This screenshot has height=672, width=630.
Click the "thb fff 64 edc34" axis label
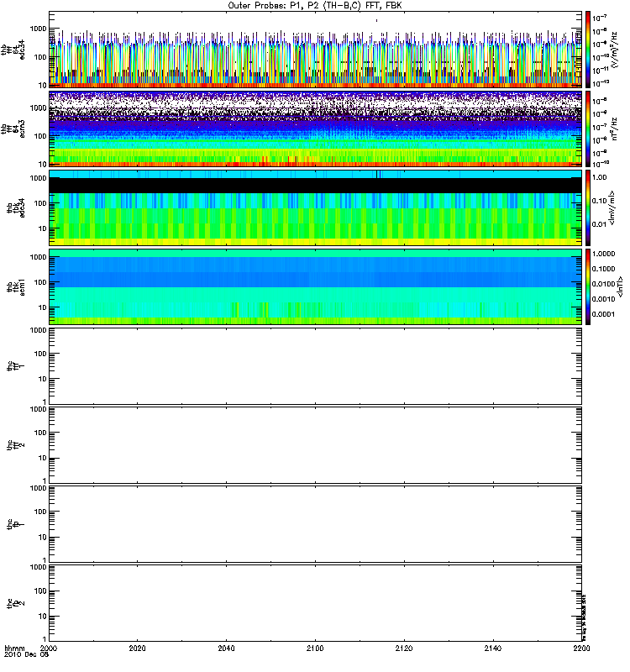[13, 50]
